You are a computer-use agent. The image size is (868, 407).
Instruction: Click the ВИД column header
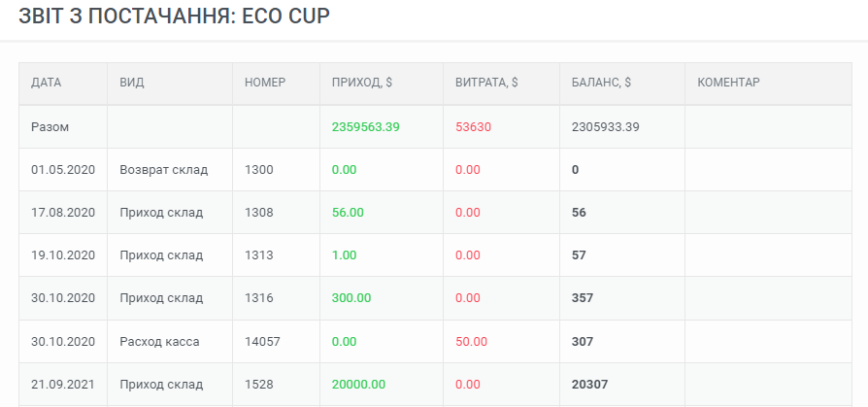[132, 83]
